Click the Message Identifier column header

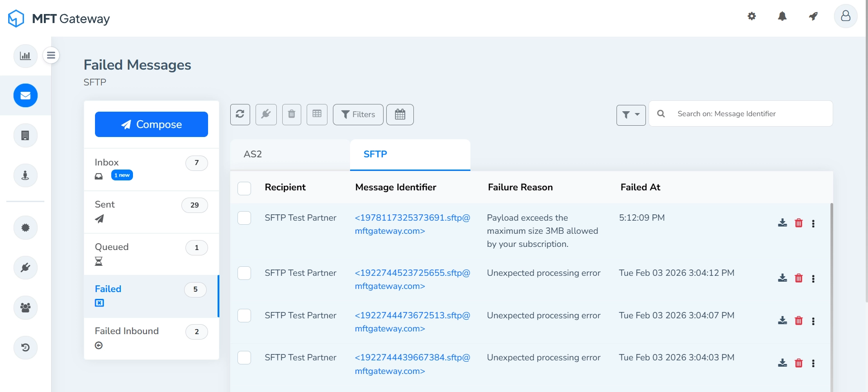pos(396,187)
